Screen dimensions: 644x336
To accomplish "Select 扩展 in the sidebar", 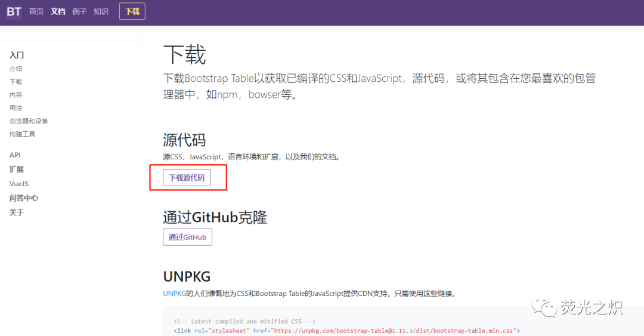I will [17, 169].
